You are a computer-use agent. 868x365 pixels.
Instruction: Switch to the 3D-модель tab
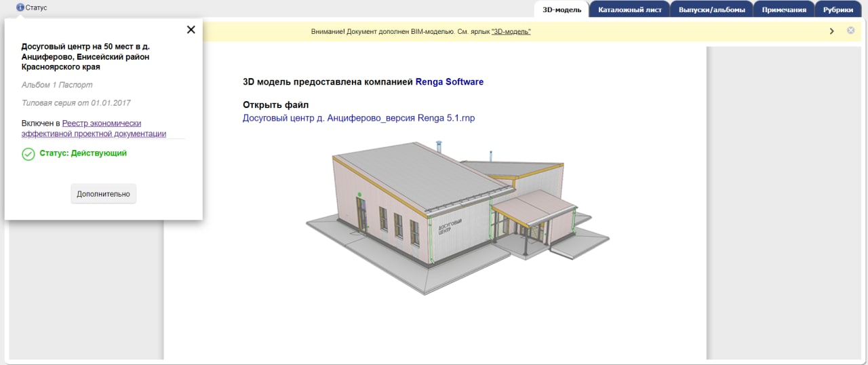pos(561,9)
